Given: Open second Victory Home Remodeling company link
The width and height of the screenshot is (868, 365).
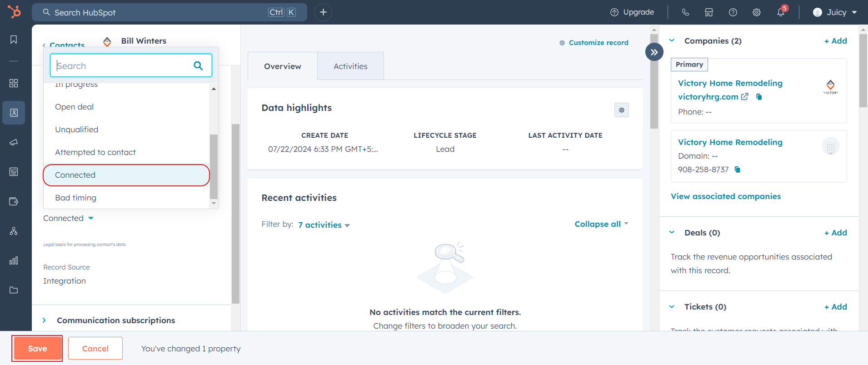Looking at the screenshot, I should [x=730, y=142].
